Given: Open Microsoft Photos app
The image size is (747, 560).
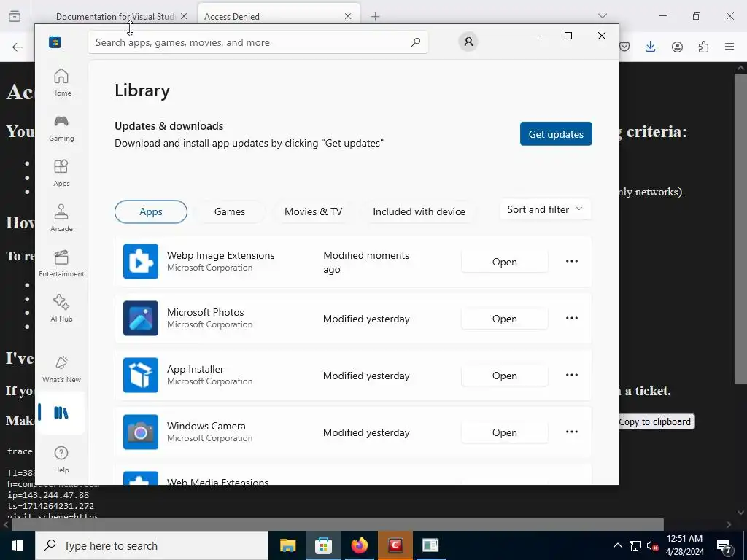Looking at the screenshot, I should coord(505,319).
